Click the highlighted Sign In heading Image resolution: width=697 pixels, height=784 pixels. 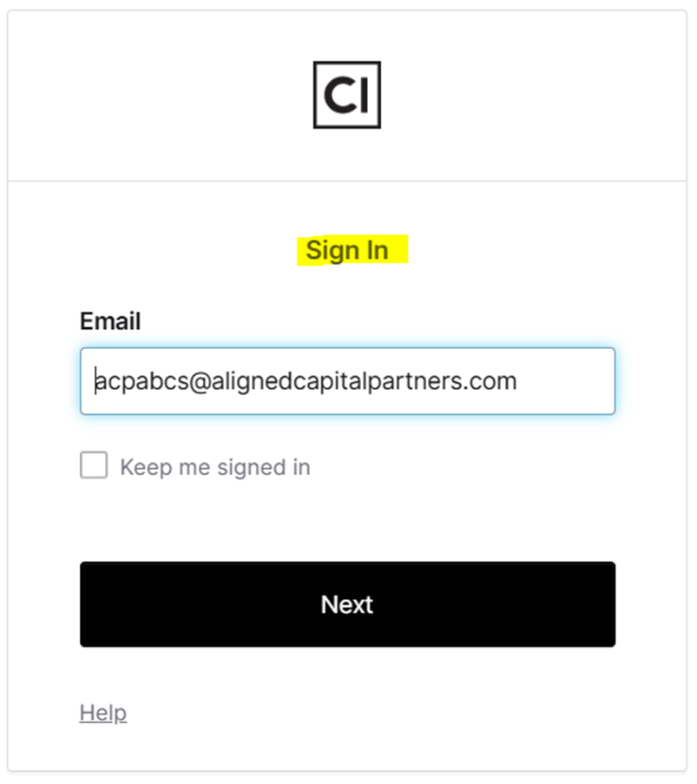coord(347,250)
